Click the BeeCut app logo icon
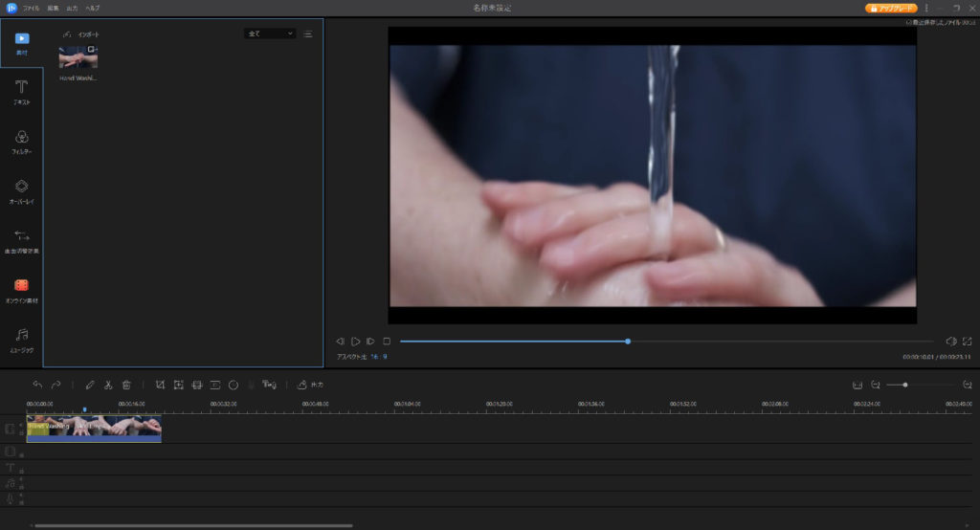 coord(11,8)
